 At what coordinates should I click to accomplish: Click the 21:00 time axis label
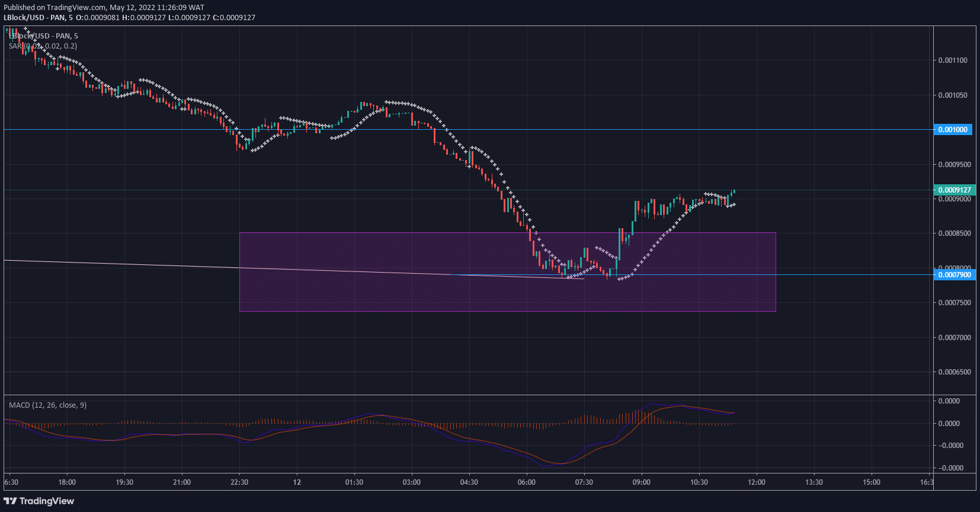(182, 482)
